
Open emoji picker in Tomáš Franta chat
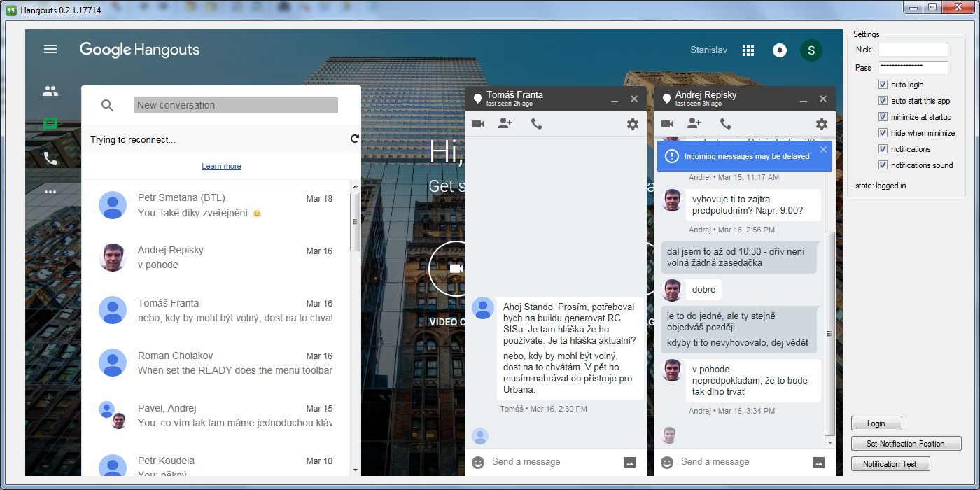tap(478, 462)
